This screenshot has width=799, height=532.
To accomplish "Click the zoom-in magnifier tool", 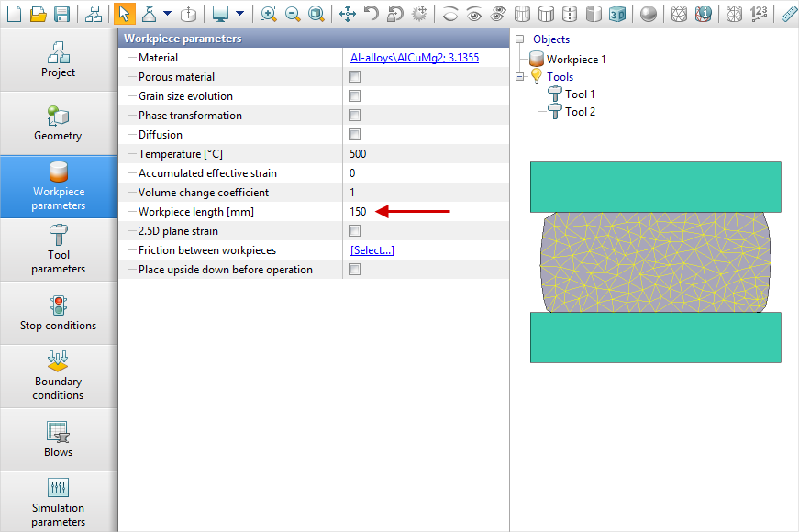I will click(267, 14).
